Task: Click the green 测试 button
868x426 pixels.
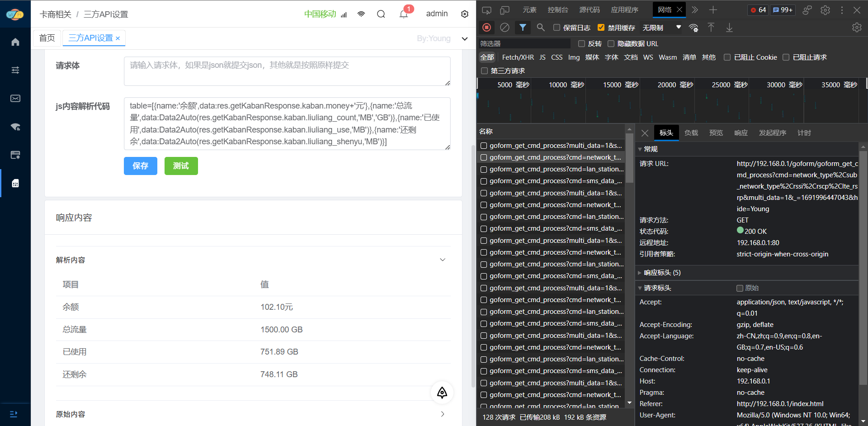Action: 181,166
